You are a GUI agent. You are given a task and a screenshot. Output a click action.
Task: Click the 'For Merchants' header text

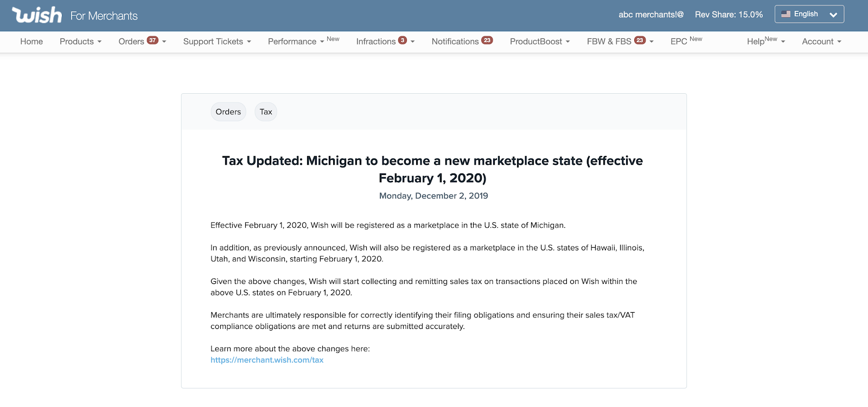tap(104, 16)
